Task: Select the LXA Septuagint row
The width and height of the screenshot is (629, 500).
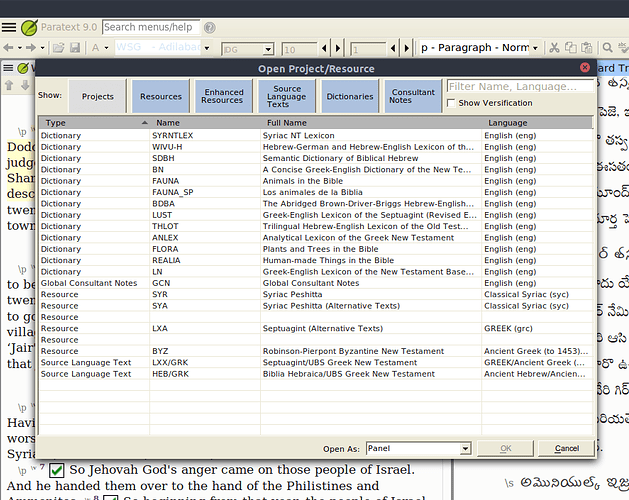Action: [x=316, y=328]
